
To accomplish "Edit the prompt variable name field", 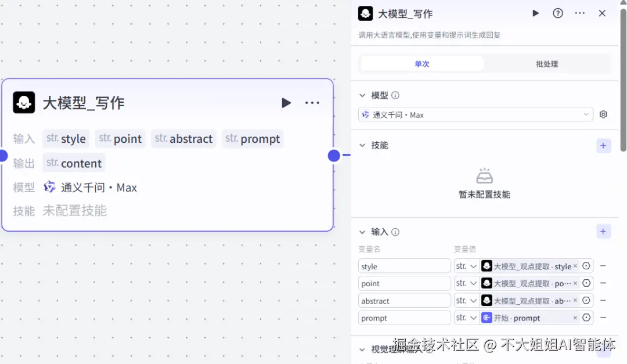I will (404, 318).
